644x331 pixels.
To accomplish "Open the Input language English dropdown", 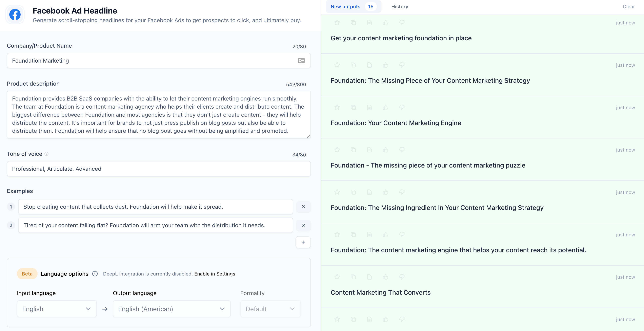I will (x=57, y=309).
